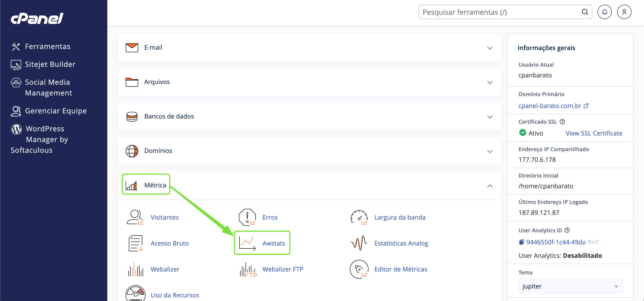
Task: Open the Tema dropdown showing jupiter
Action: 570,286
